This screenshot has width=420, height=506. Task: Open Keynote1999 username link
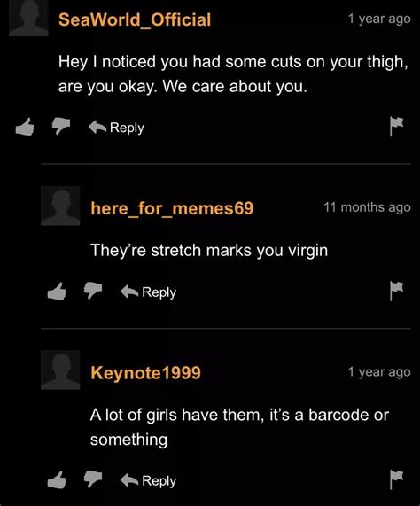point(146,373)
